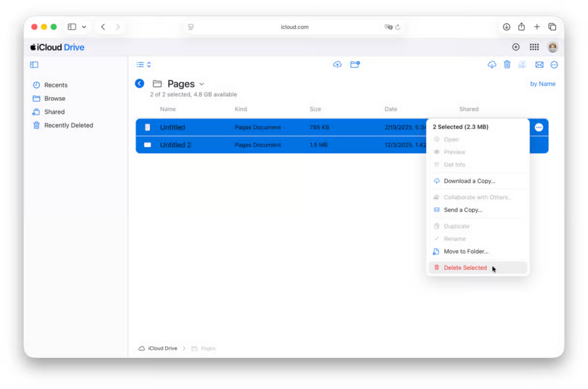Choose Download a Copy… in menu

pyautogui.click(x=469, y=181)
